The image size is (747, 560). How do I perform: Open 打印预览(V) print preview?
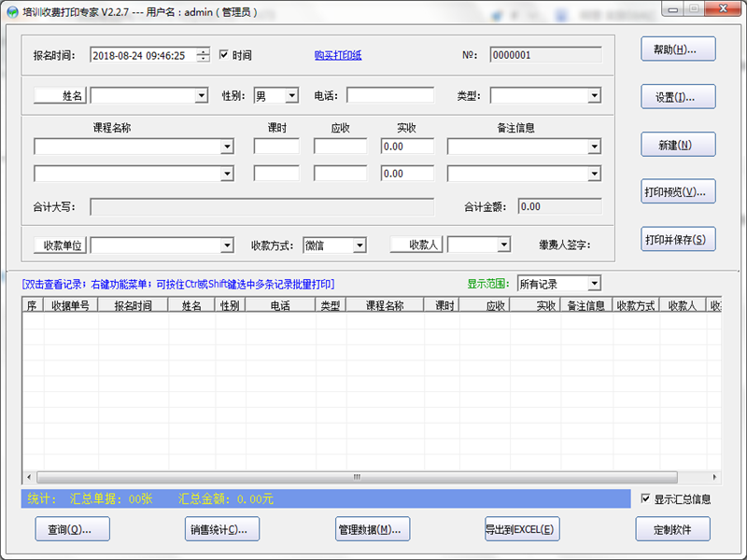(x=678, y=191)
